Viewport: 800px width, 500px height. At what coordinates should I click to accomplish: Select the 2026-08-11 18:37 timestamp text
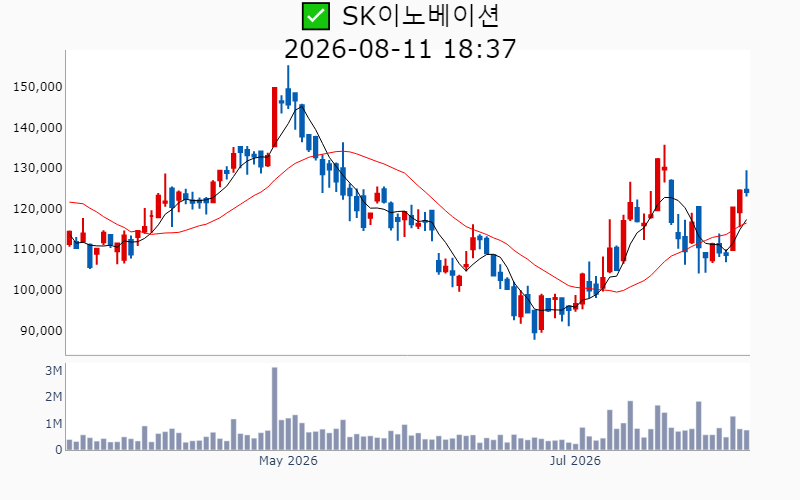[400, 49]
